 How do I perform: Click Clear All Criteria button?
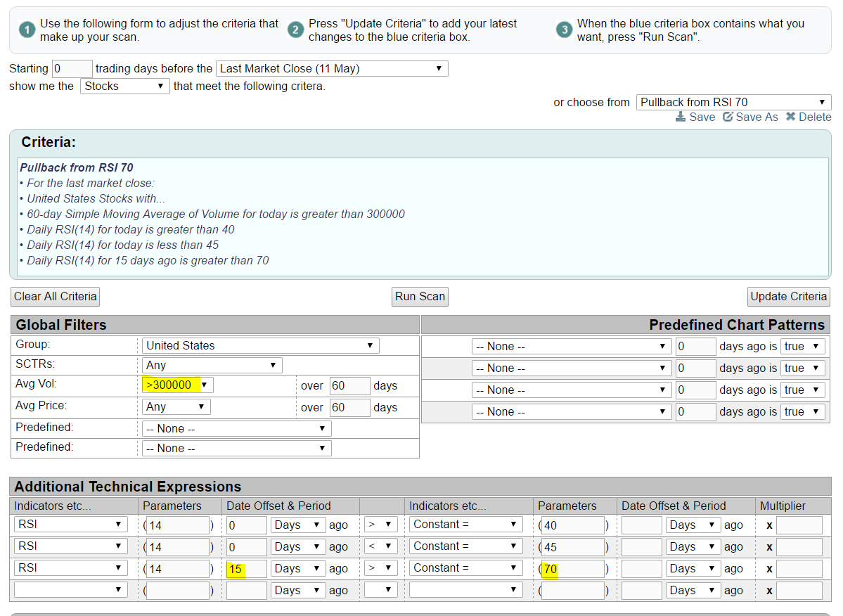pyautogui.click(x=55, y=297)
